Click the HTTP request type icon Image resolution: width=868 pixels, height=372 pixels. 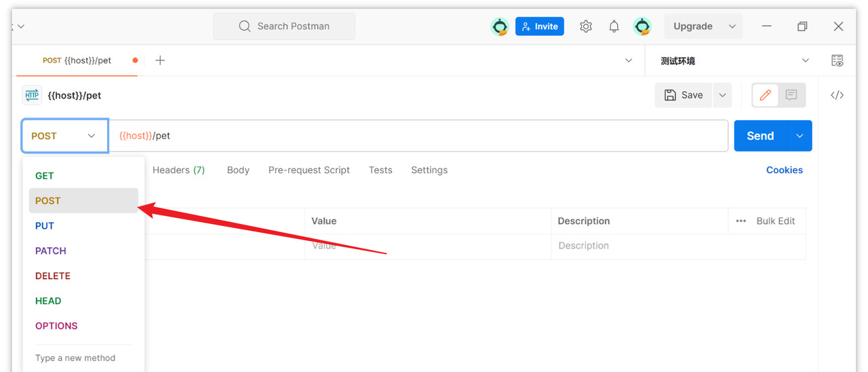click(x=32, y=95)
